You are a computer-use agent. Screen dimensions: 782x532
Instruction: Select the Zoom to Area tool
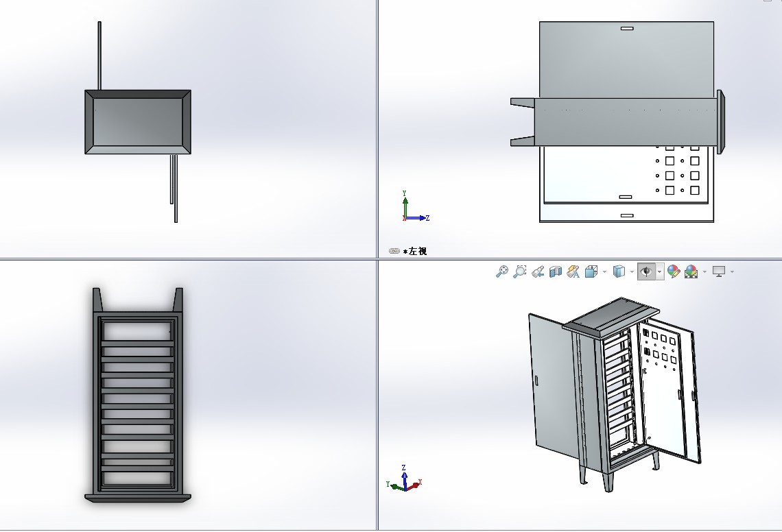coord(520,271)
